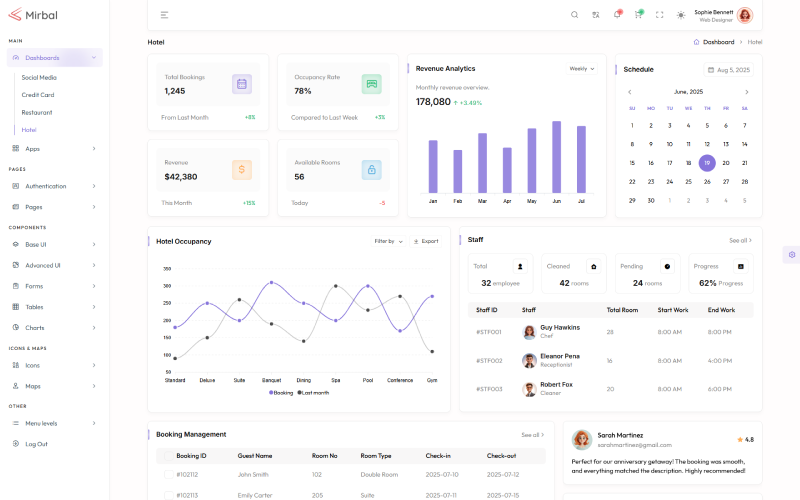Select day 19 in the calendar
The height and width of the screenshot is (500, 800).
pyautogui.click(x=707, y=163)
